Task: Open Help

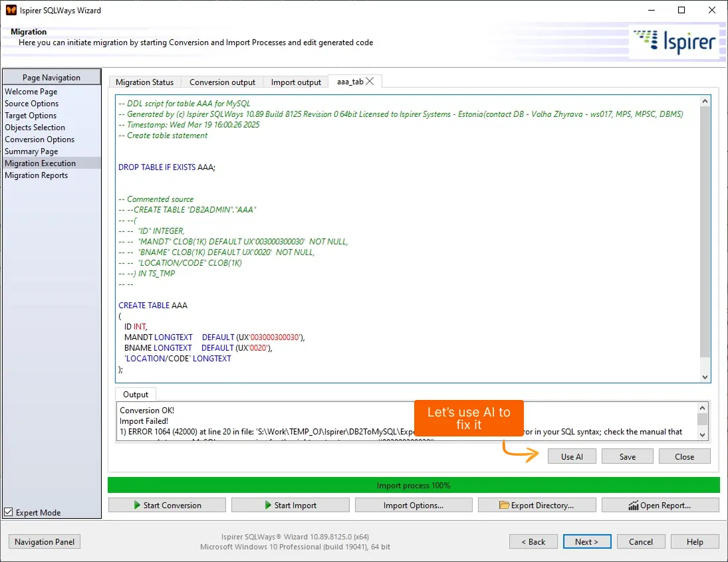Action: [695, 541]
